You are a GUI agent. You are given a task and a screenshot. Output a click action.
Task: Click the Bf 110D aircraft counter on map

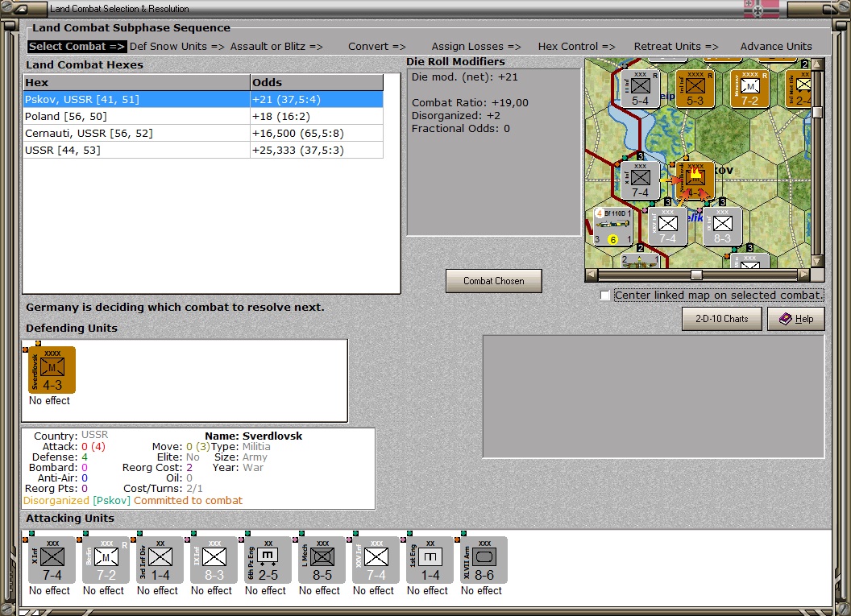pos(612,226)
